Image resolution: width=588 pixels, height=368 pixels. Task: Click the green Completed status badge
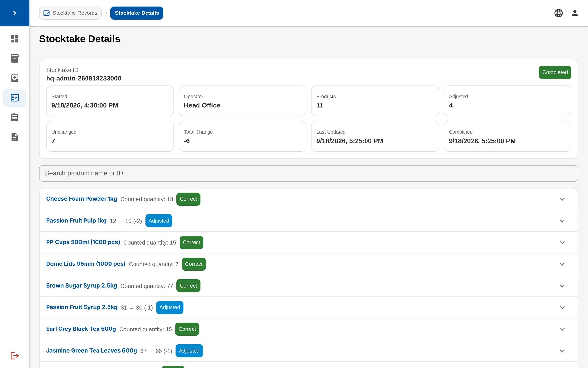555,72
